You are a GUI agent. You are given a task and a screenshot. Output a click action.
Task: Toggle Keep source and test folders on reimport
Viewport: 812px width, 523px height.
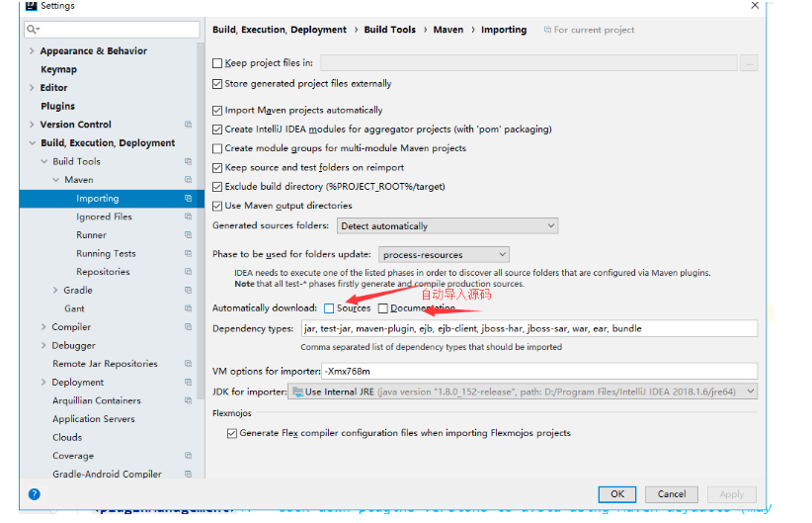point(217,168)
